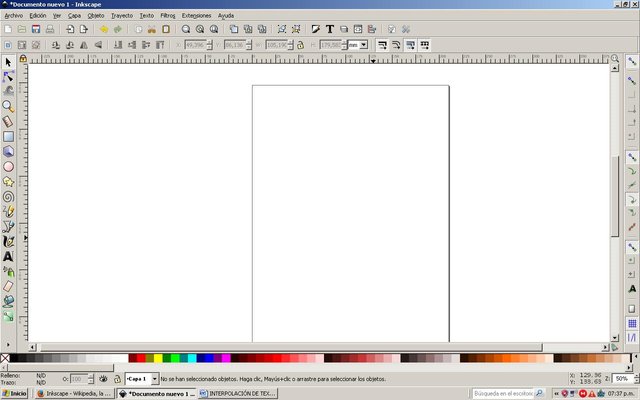
Task: Switch to Inkscape - Wikipedia taskbar window
Action: (x=74, y=393)
